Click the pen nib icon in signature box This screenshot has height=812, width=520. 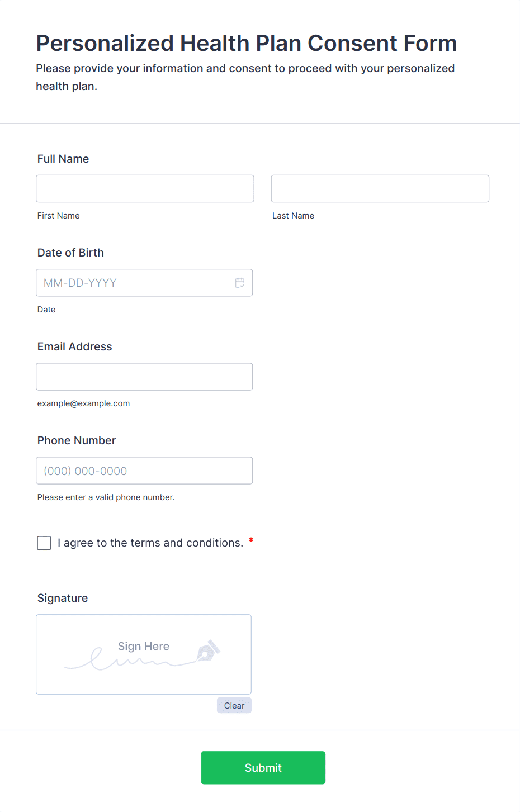coord(208,651)
